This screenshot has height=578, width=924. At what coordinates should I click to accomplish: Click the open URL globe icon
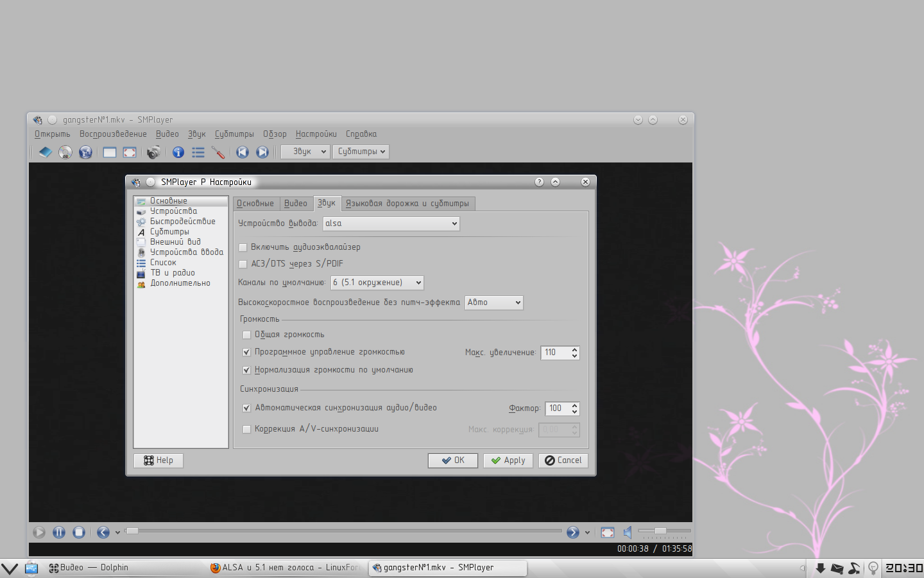tap(85, 152)
